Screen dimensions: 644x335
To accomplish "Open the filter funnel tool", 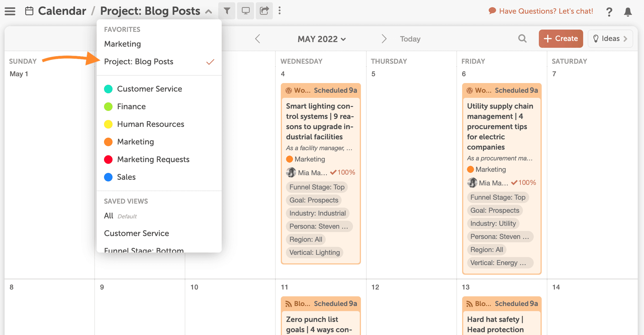I will pyautogui.click(x=227, y=11).
